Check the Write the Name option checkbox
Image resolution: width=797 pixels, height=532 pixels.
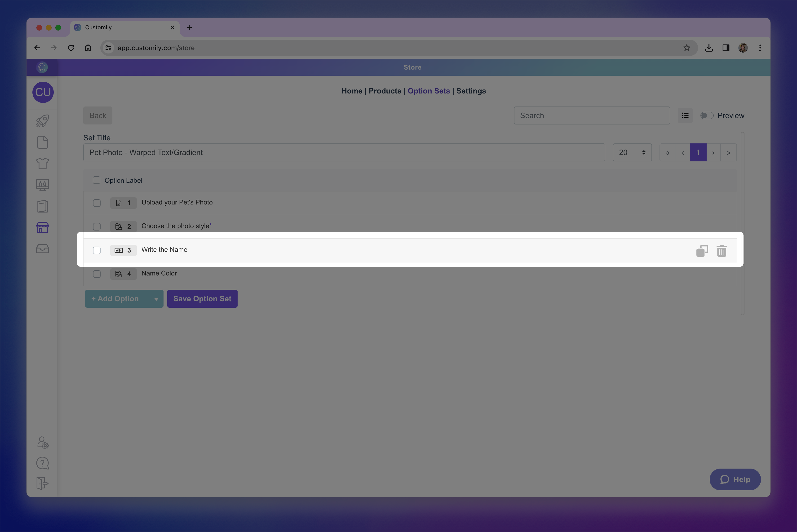click(x=97, y=250)
